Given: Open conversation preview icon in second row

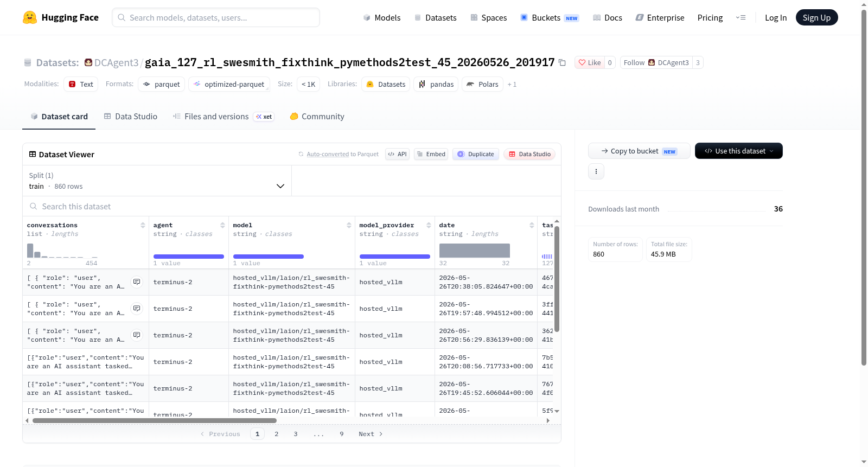Looking at the screenshot, I should [x=137, y=309].
